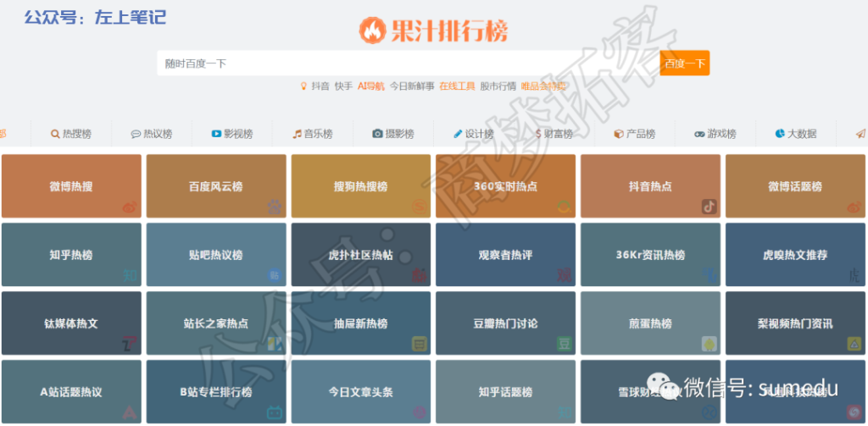Click the Sogou icon on 搜狗热搜榜 card
Viewport: 868px width, 426px height.
click(420, 207)
